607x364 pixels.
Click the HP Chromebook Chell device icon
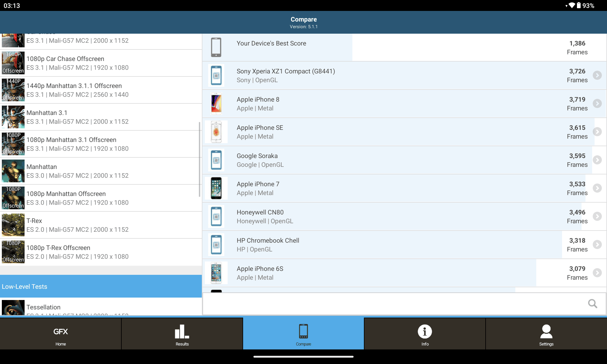tap(216, 244)
